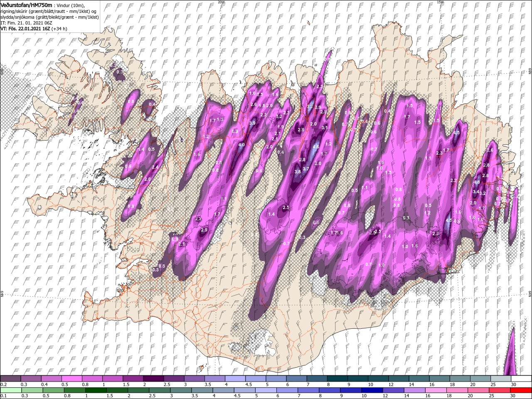This screenshot has height=399, width=532.
Task: Pick the bright pink-magenta swatch between 0.5 and 0.8 in upper legend
Action: (x=71, y=379)
